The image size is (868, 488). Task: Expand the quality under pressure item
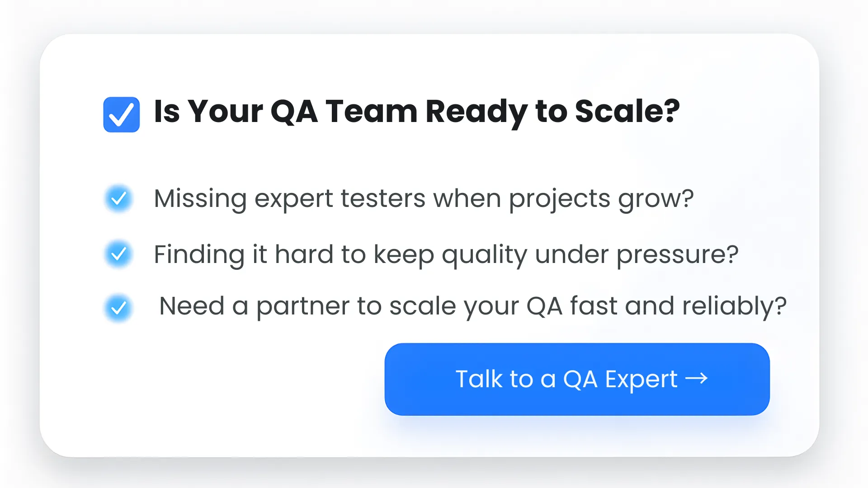(x=446, y=254)
